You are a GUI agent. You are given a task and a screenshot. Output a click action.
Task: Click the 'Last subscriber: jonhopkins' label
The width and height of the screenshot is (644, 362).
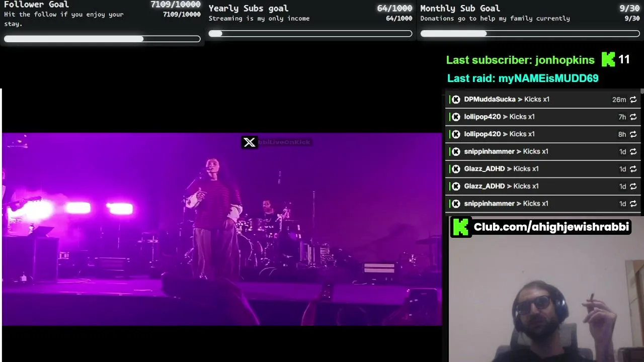coord(520,60)
